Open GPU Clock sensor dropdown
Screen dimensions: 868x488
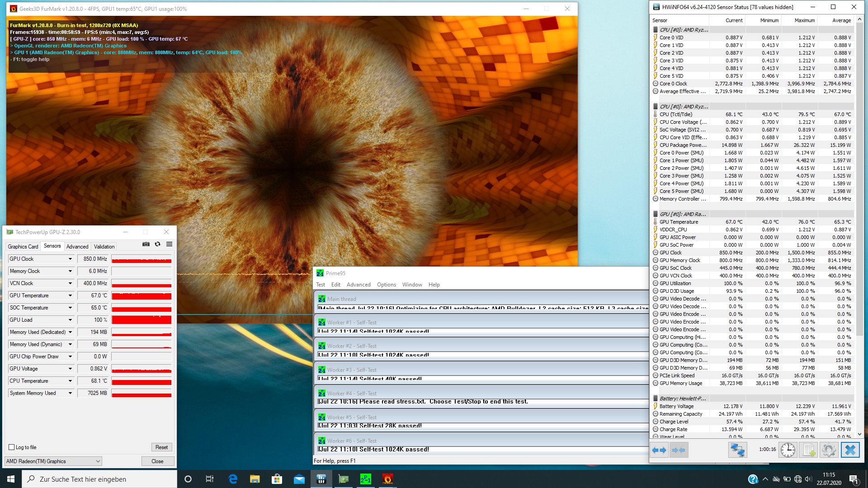tap(70, 259)
